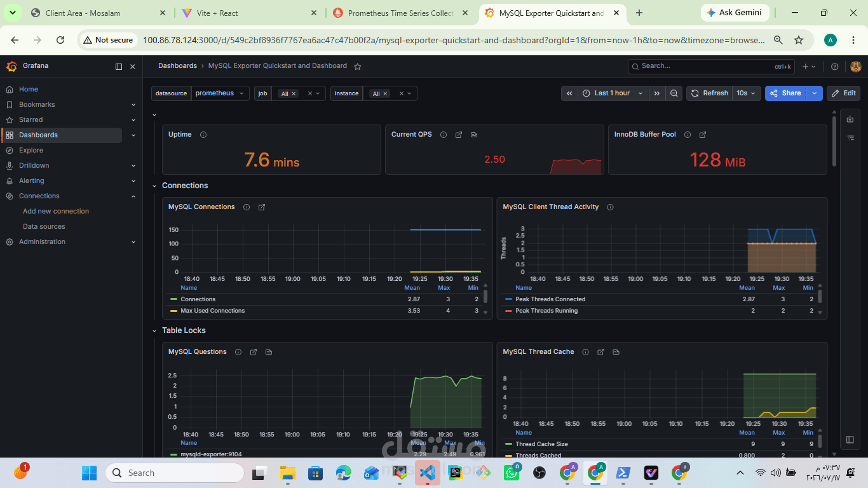868x488 pixels.
Task: Open the Last 1 hour time picker
Action: (613, 93)
